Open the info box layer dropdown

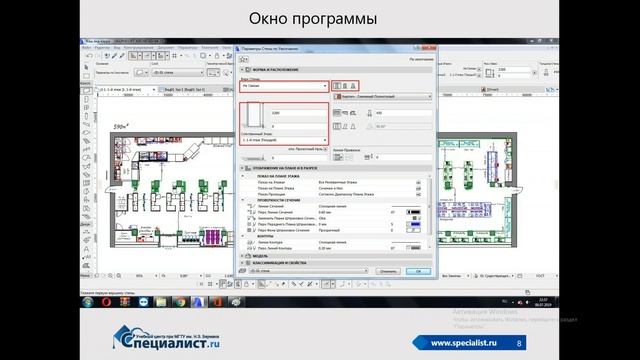click(178, 73)
